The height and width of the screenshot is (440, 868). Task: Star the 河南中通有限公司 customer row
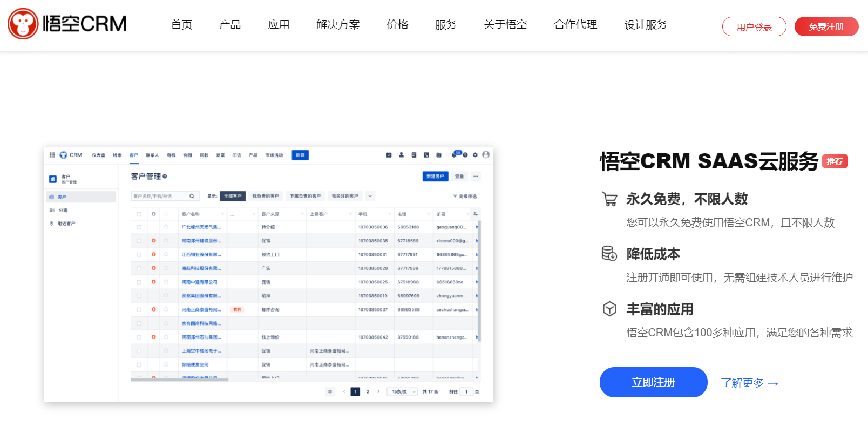[x=166, y=282]
